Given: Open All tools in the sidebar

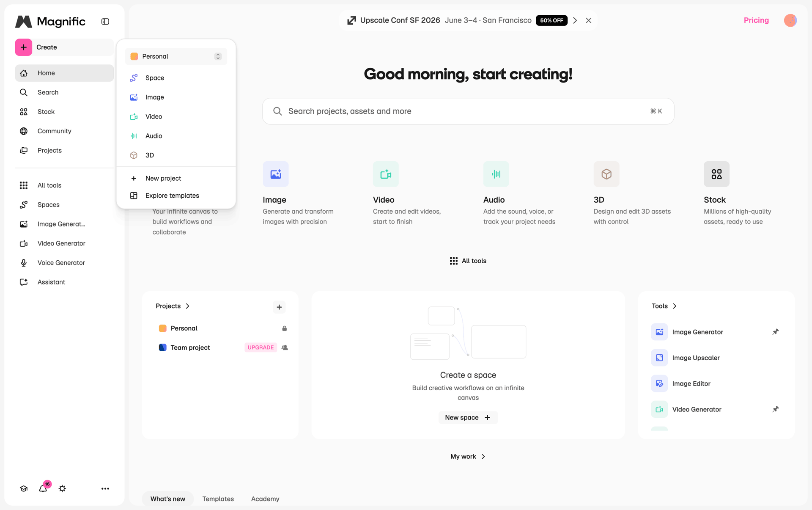Looking at the screenshot, I should click(x=64, y=185).
